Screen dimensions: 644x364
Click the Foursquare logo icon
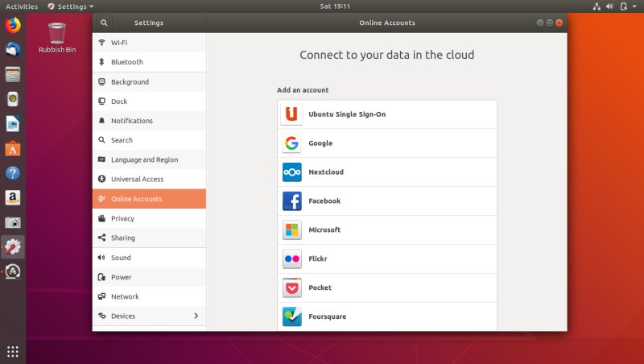pos(291,316)
